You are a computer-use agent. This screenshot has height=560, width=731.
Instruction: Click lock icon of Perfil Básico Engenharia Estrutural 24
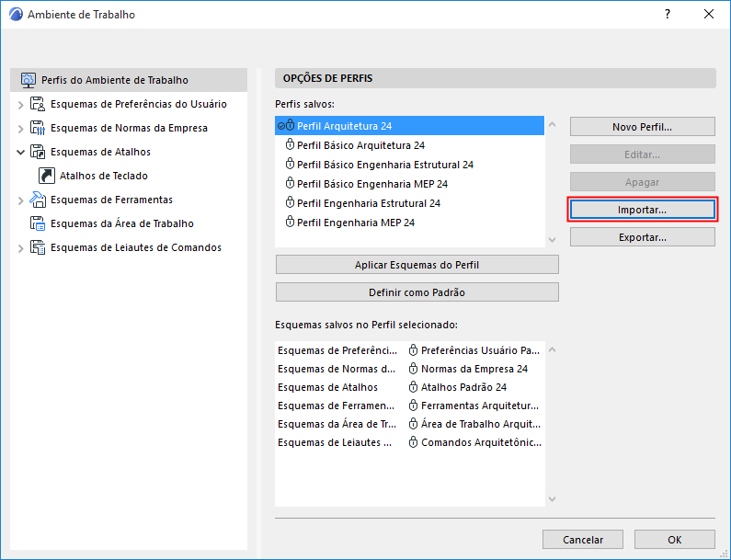coord(290,164)
